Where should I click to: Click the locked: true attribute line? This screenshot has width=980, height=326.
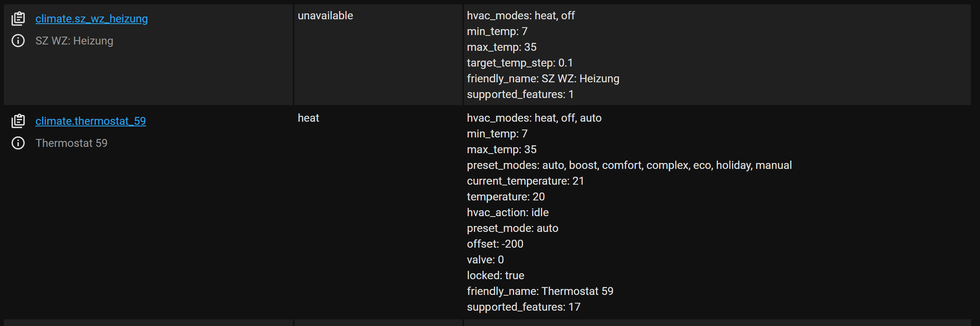[496, 275]
